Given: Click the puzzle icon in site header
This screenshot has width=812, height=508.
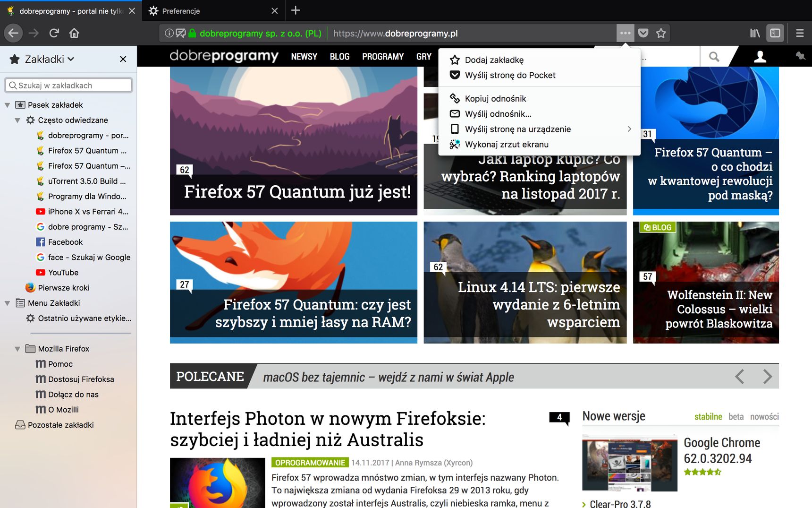Looking at the screenshot, I should point(800,56).
